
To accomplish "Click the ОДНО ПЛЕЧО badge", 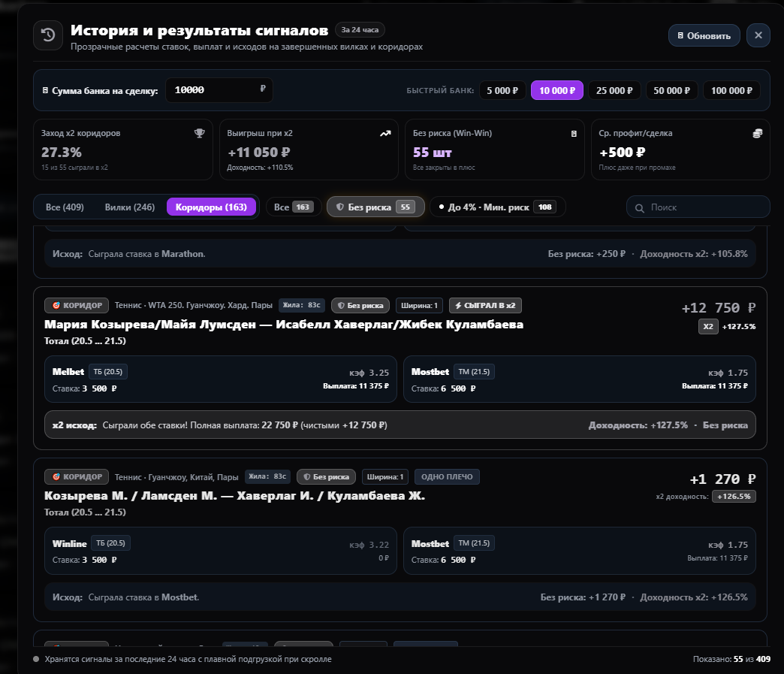I will tap(447, 477).
